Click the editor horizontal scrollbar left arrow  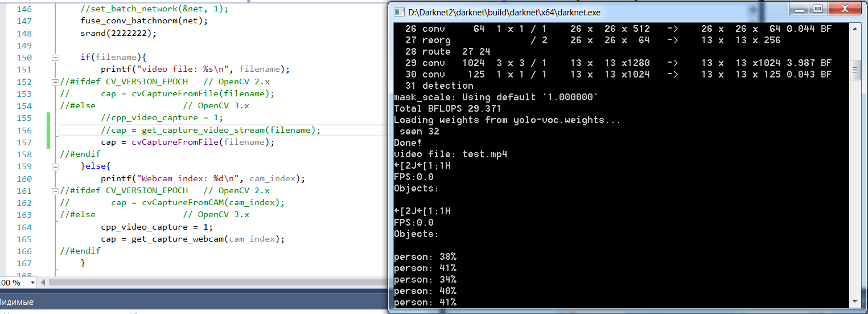coord(43,283)
